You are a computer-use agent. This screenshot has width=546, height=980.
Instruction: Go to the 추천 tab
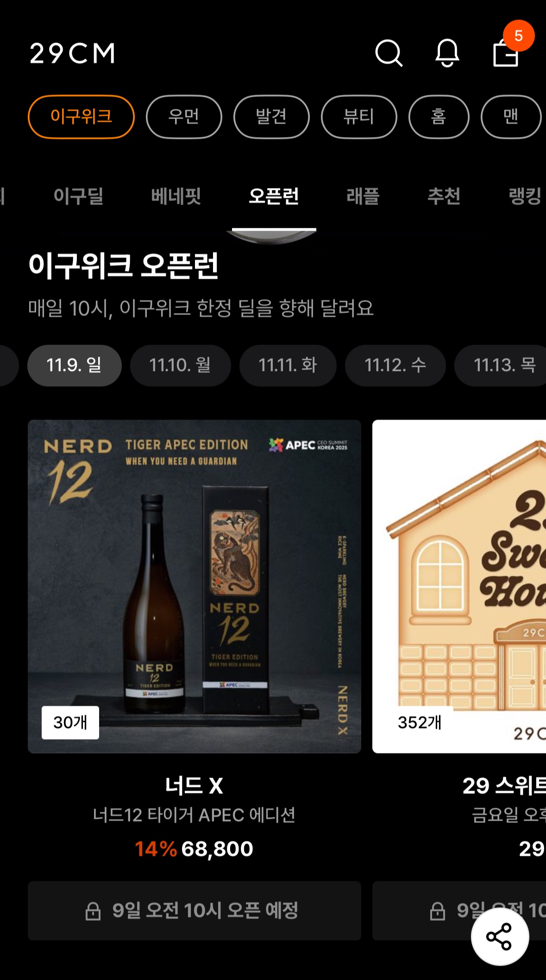(444, 196)
